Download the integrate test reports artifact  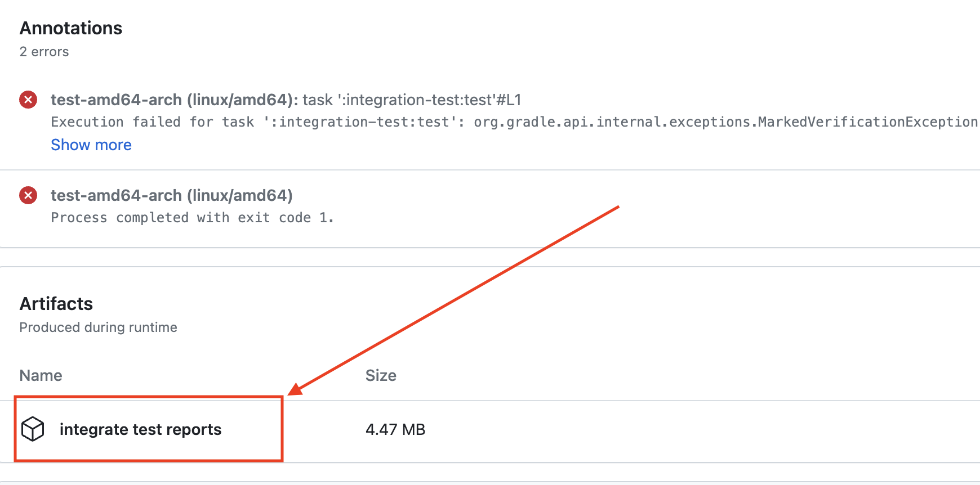140,430
